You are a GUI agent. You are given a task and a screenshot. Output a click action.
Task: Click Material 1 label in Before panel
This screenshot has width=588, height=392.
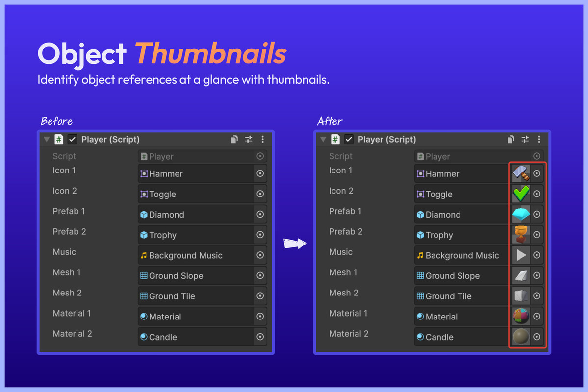[x=72, y=313]
